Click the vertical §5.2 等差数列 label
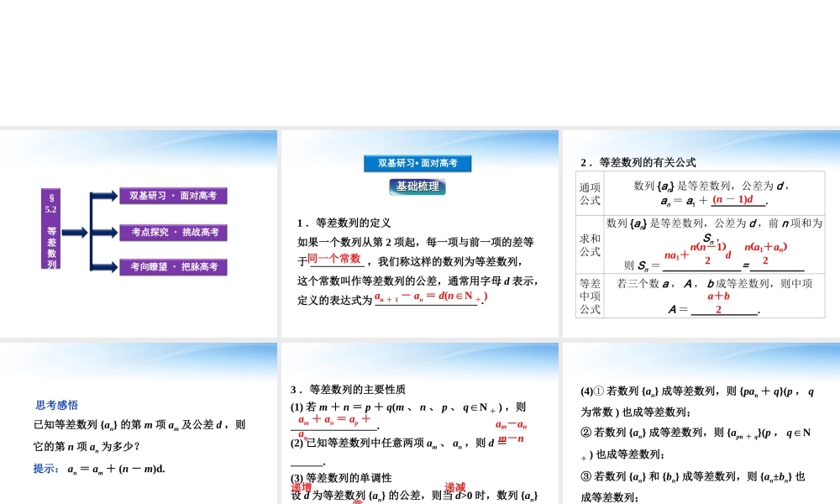This screenshot has height=504, width=840. click(51, 228)
